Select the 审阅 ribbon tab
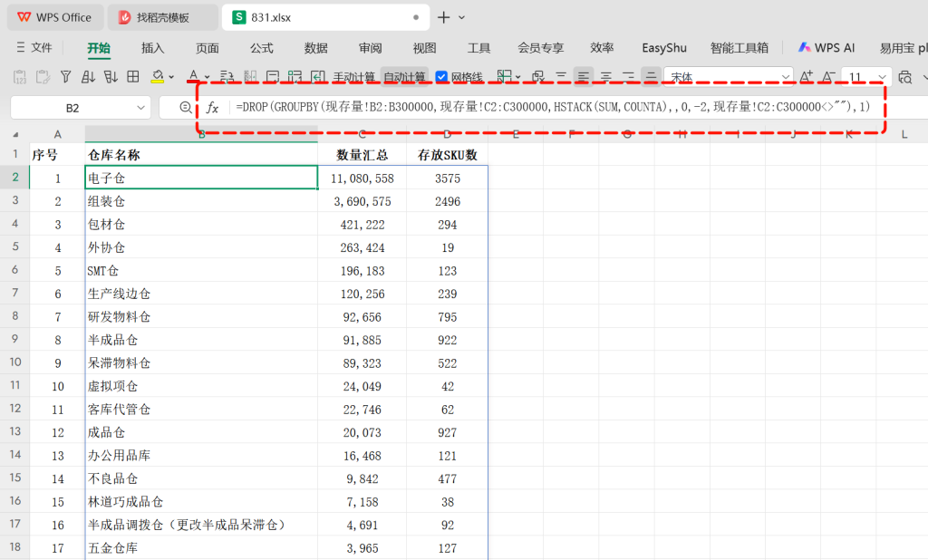Screen dimensions: 928x560 point(371,48)
